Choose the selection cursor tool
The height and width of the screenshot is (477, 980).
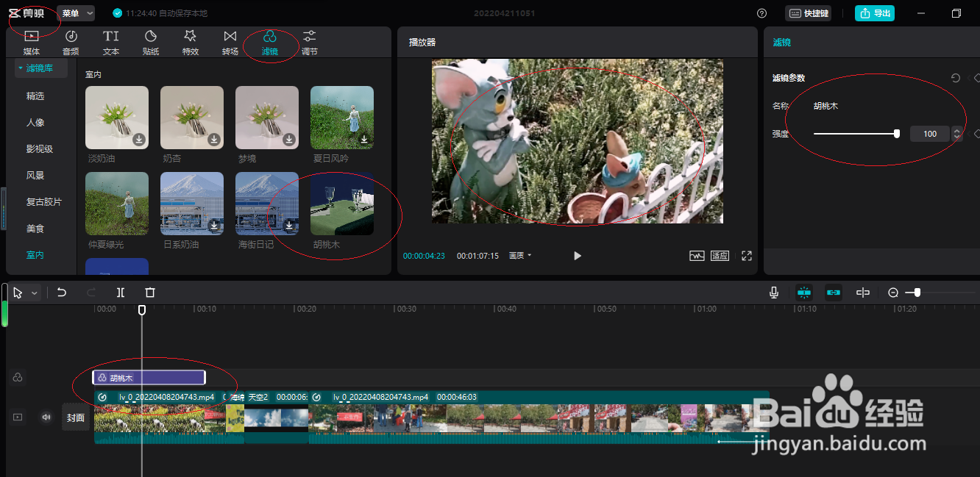click(18, 293)
